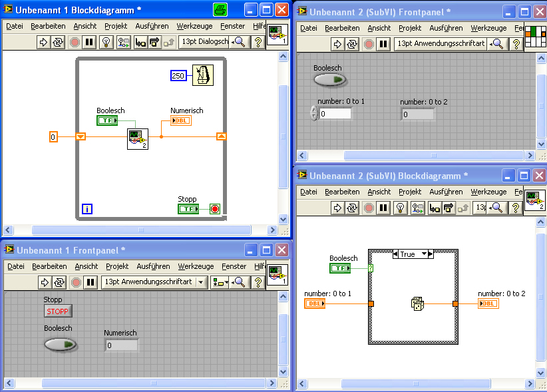Select left shift register of the while loop
This screenshot has width=547, height=392.
[x=81, y=136]
